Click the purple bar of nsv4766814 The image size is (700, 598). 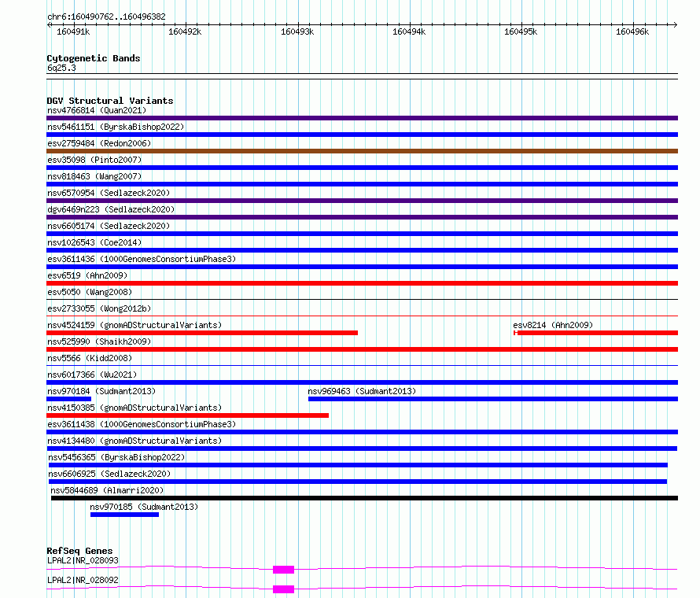tap(362, 118)
